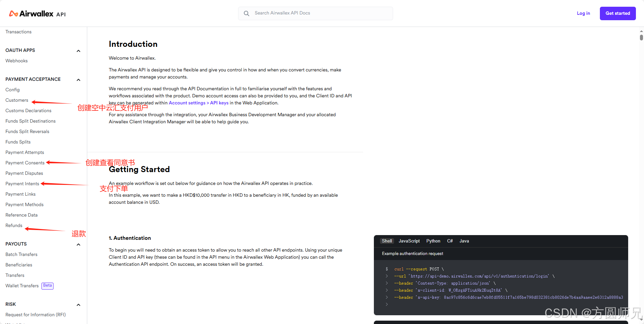Click the search magnifier icon
Viewport: 644px width, 324px height.
point(247,13)
